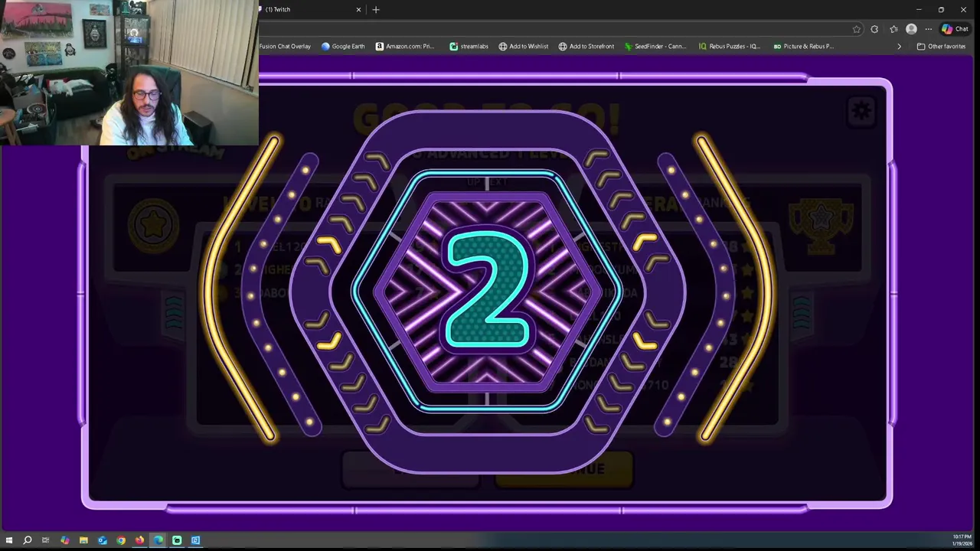Image resolution: width=980 pixels, height=551 pixels.
Task: Open Google Chrome from taskbar
Action: click(x=121, y=540)
